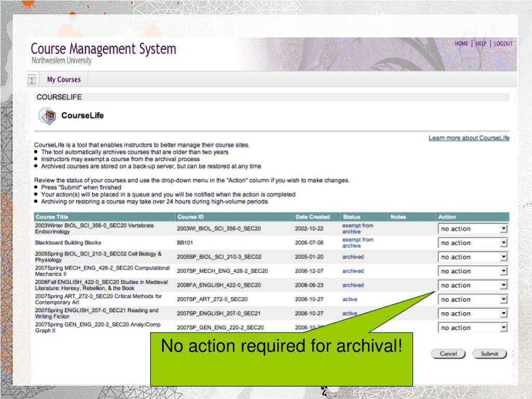Click active status for 2007SP_ENGLISH_207-0_SEC21
Screen dimensions: 532x399
click(350, 313)
